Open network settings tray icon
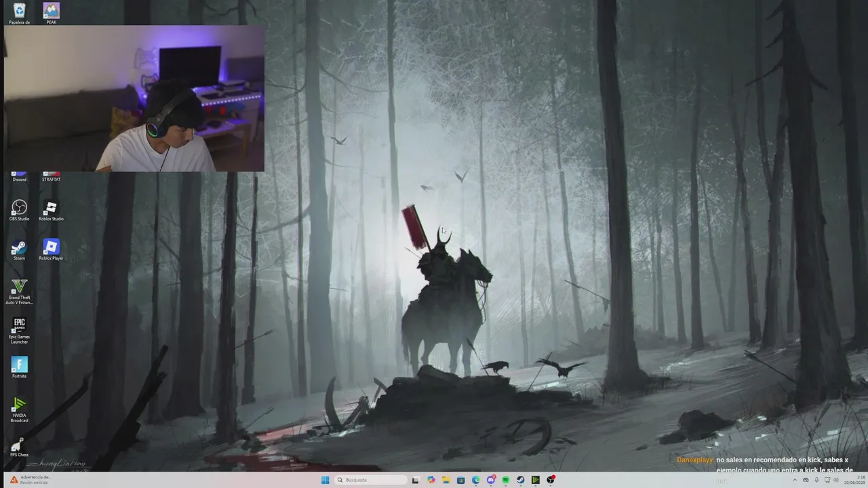The width and height of the screenshot is (868, 488). tap(827, 480)
